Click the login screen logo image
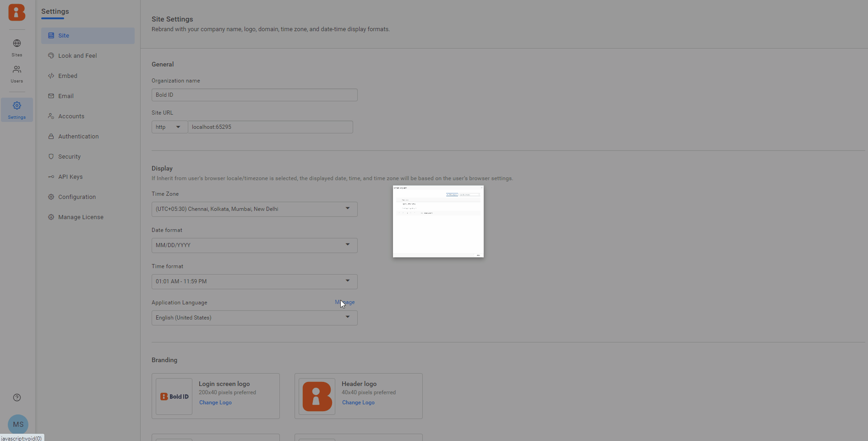Screen dimensions: 868x441 [174, 397]
